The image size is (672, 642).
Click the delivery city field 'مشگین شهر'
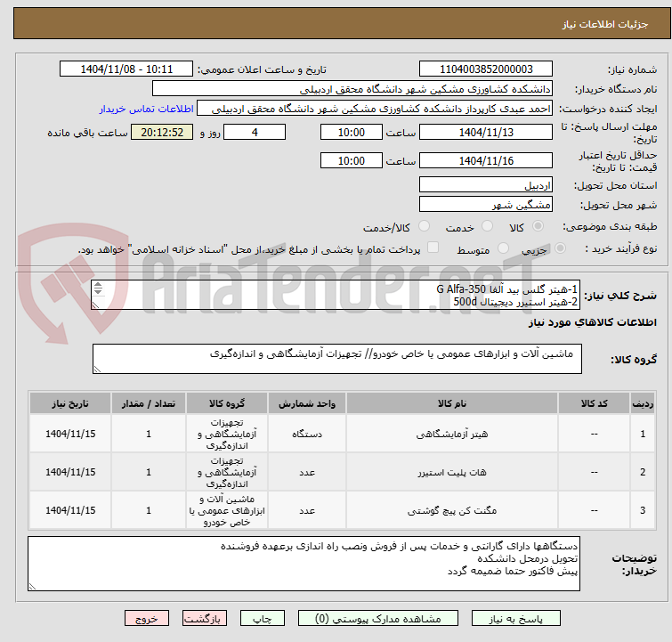tap(486, 205)
